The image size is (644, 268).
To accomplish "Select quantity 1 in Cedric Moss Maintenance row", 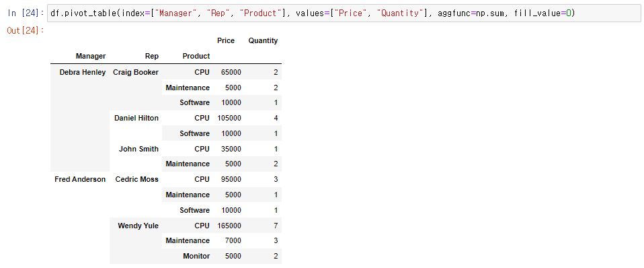I will (276, 195).
